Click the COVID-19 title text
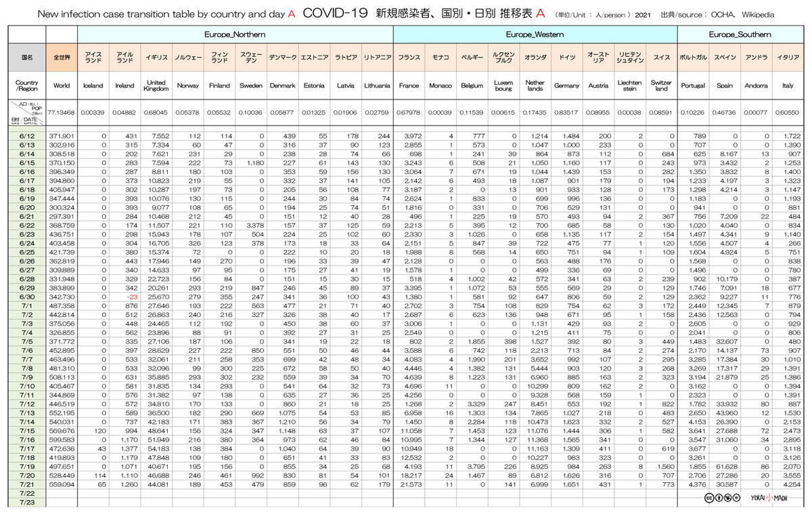This screenshot has height=512, width=812. point(334,13)
